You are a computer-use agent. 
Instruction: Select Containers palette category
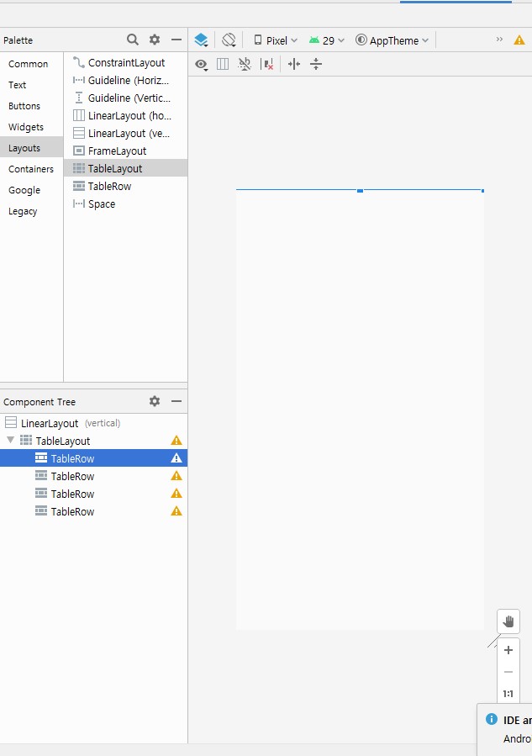31,169
